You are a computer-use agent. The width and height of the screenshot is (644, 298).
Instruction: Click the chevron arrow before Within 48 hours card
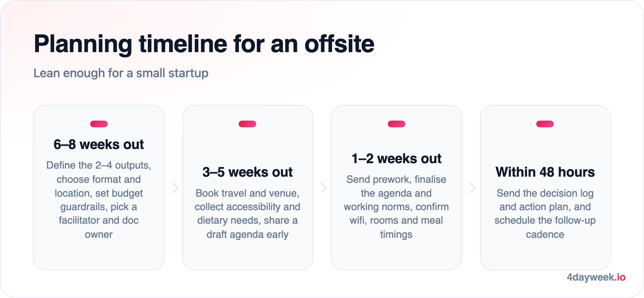(472, 188)
